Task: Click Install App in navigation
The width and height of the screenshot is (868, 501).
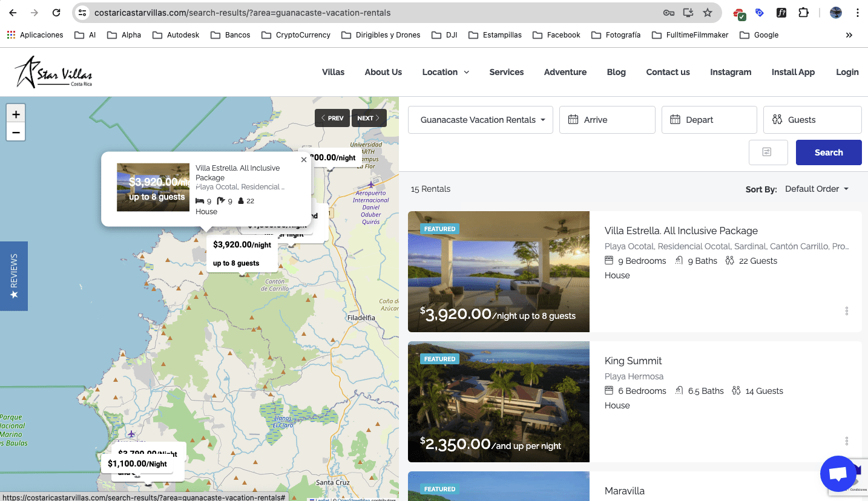Action: pos(793,72)
